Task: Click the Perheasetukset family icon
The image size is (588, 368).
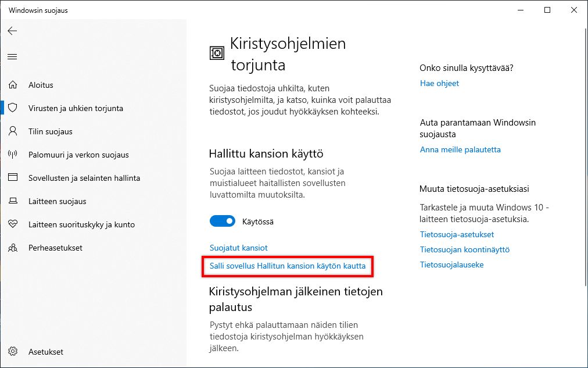Action: click(x=13, y=248)
